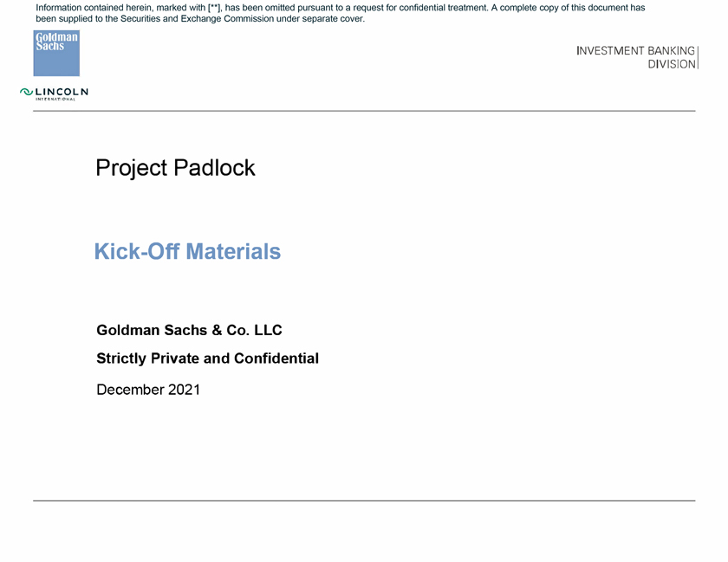Click the upper horizontal divider line
Screen dimensions: 728x562
click(364, 112)
